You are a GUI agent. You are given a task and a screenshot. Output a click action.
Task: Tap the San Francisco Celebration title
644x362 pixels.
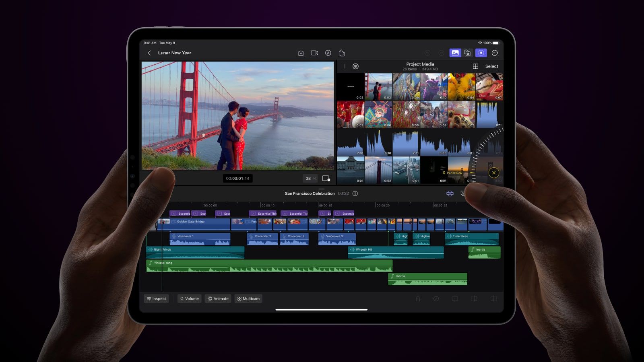(310, 193)
